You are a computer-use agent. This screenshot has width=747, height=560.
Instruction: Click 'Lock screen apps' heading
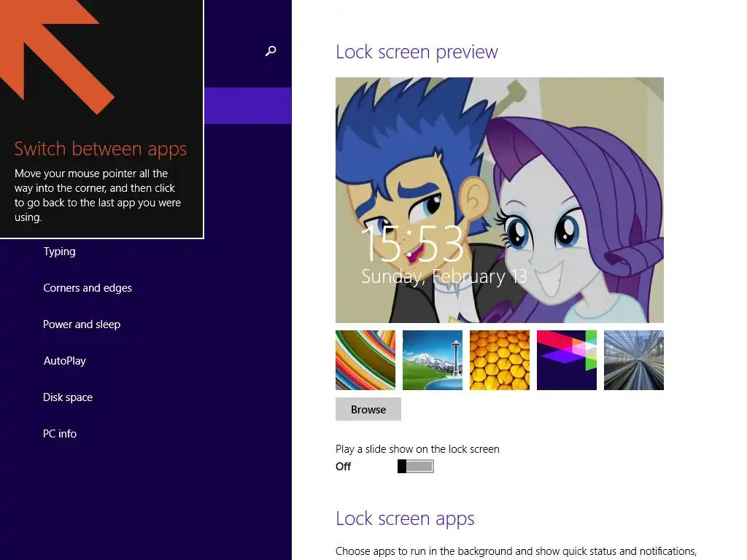(x=405, y=518)
